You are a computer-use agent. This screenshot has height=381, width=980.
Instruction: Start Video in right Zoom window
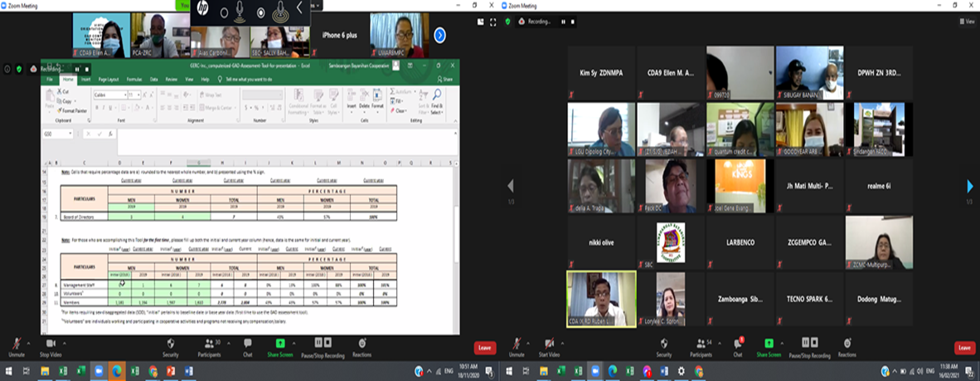coord(550,347)
